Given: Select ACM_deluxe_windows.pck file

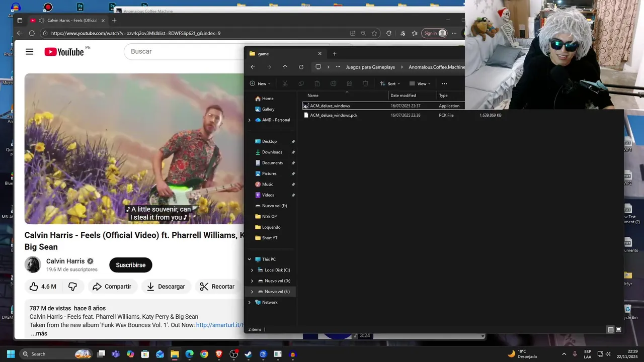Looking at the screenshot, I should tap(334, 115).
